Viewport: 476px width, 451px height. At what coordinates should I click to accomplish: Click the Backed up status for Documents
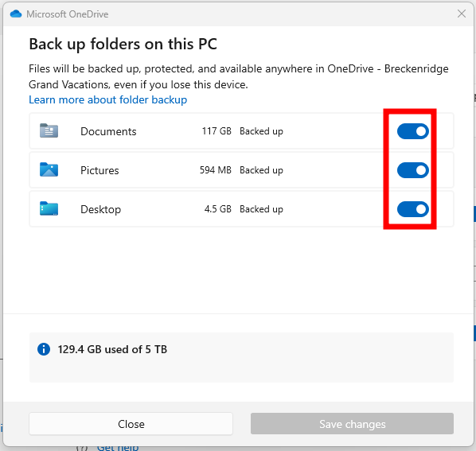(261, 131)
